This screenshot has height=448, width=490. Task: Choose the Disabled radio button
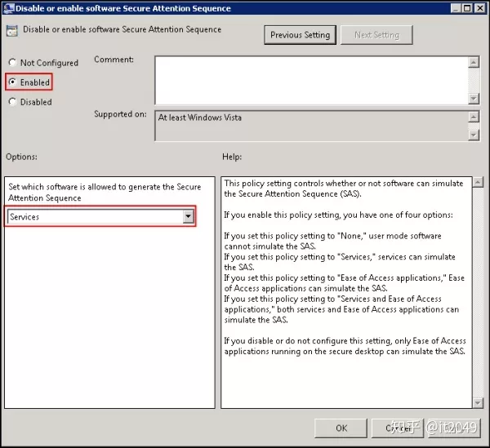[x=12, y=102]
